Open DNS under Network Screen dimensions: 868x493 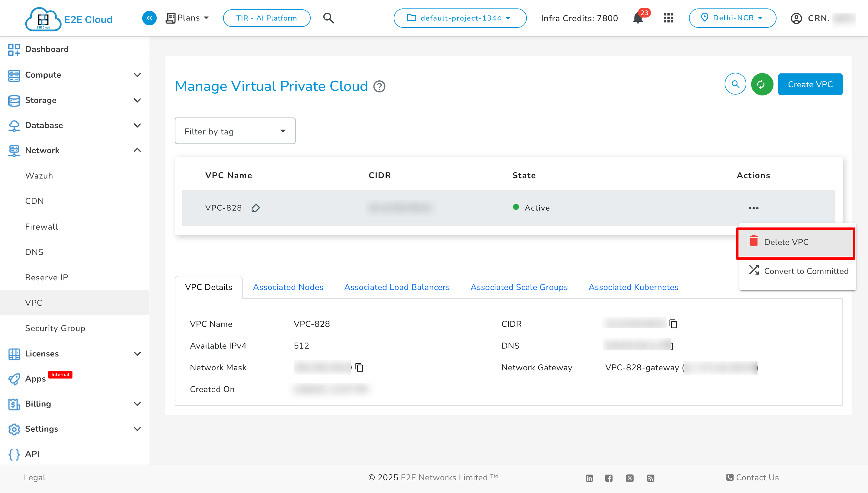(x=34, y=252)
